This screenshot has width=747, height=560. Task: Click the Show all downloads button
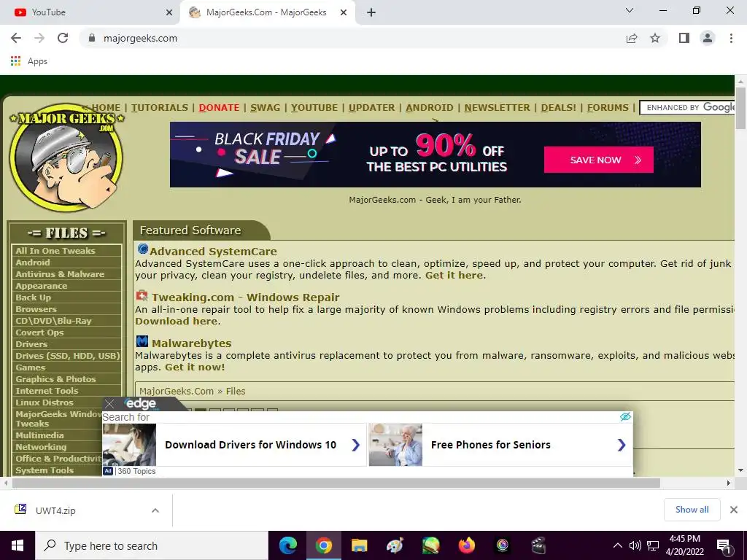pos(692,510)
